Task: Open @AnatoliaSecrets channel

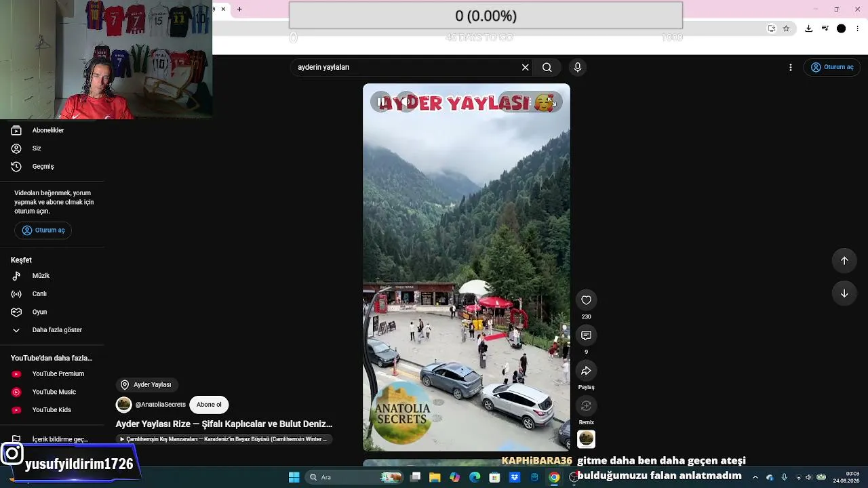Action: 160,405
